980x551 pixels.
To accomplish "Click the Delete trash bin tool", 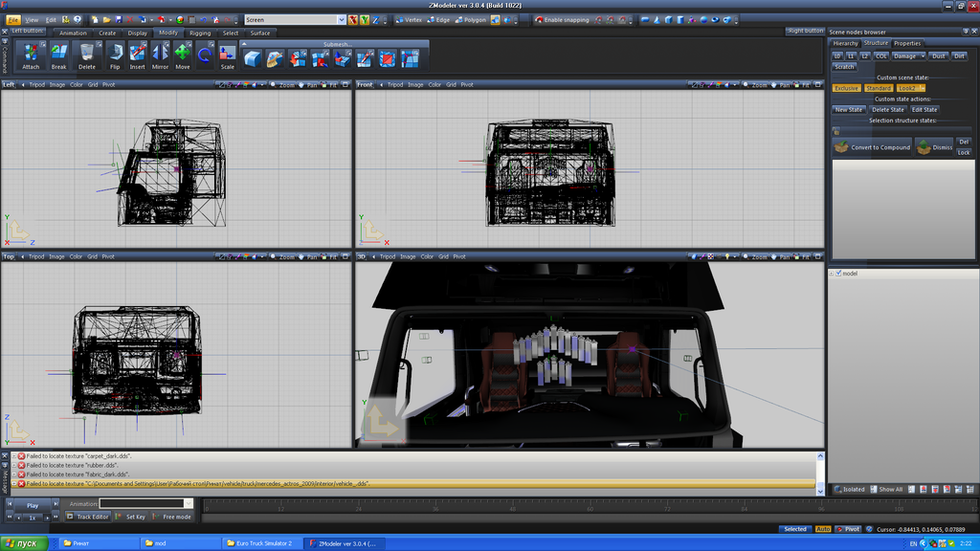I will point(87,54).
